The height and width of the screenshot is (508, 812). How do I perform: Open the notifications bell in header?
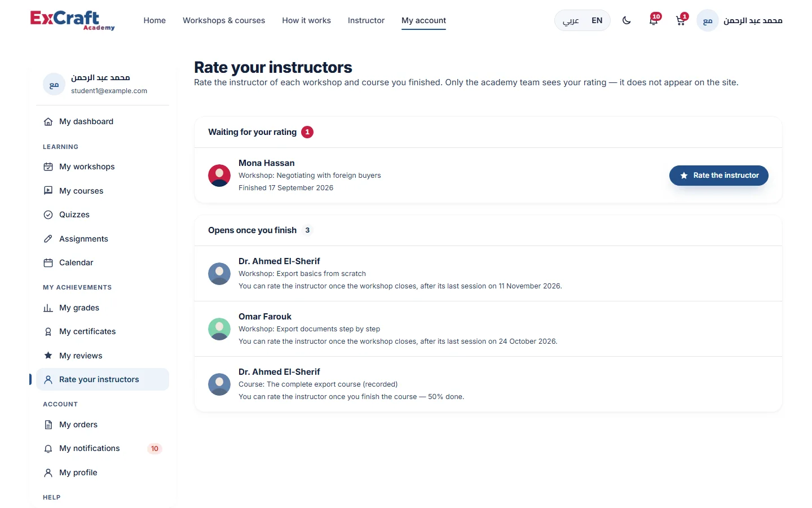(654, 20)
